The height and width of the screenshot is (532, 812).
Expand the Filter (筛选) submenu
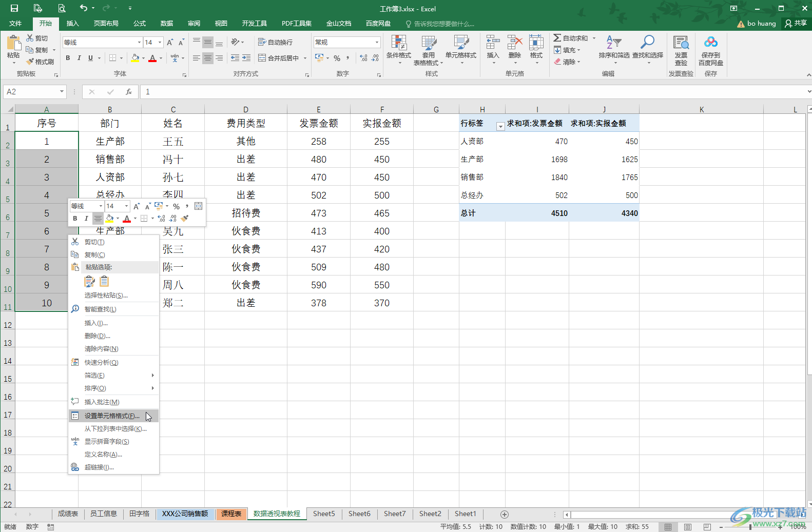113,376
